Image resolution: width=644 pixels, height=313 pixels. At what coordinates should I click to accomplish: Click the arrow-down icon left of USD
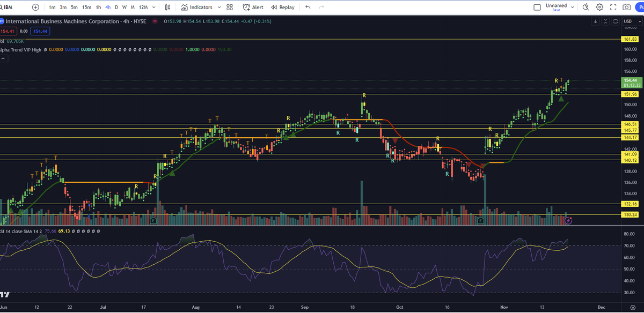tap(596, 21)
